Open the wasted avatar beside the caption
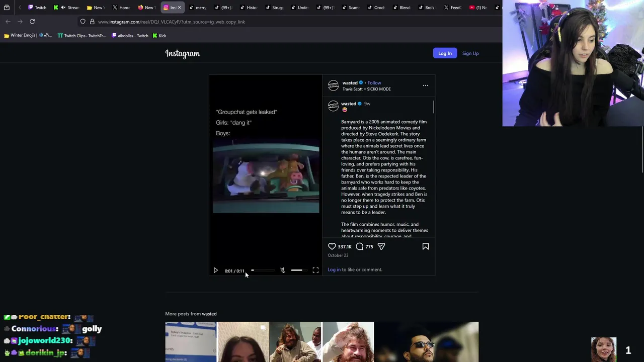The height and width of the screenshot is (362, 644). (x=333, y=106)
